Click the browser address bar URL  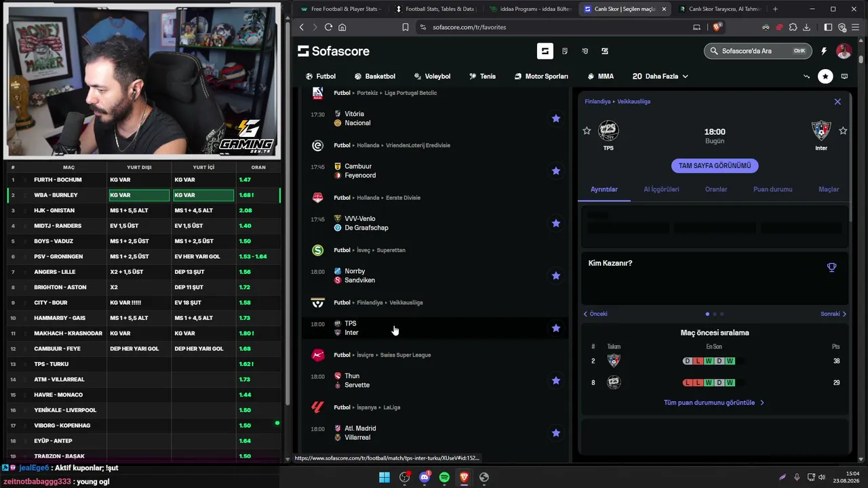pos(469,27)
